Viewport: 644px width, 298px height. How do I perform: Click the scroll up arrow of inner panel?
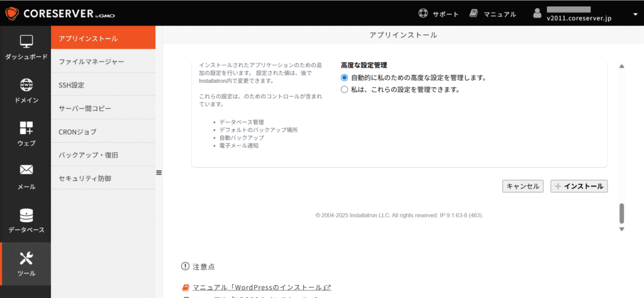(621, 66)
